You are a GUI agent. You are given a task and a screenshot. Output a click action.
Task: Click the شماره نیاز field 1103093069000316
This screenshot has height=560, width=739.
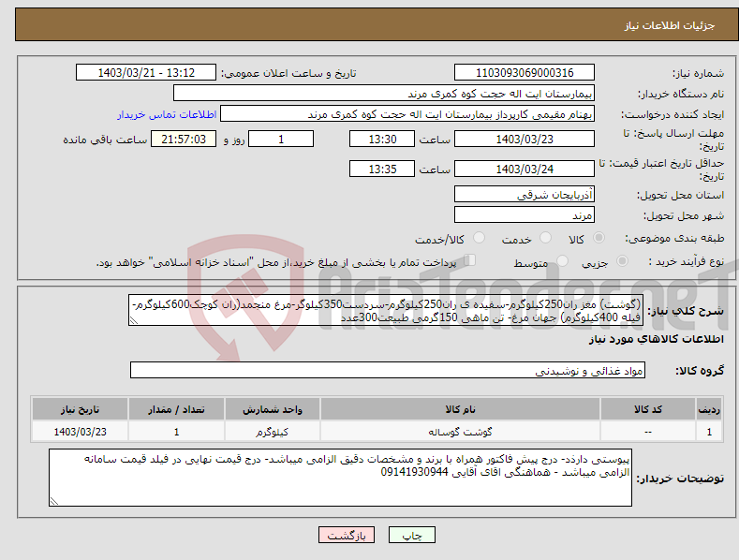[x=525, y=73]
